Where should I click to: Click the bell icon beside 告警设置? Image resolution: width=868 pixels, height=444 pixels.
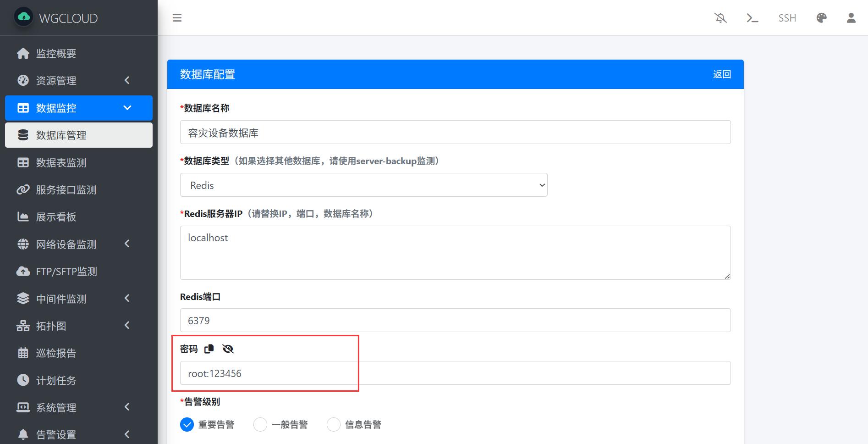23,434
